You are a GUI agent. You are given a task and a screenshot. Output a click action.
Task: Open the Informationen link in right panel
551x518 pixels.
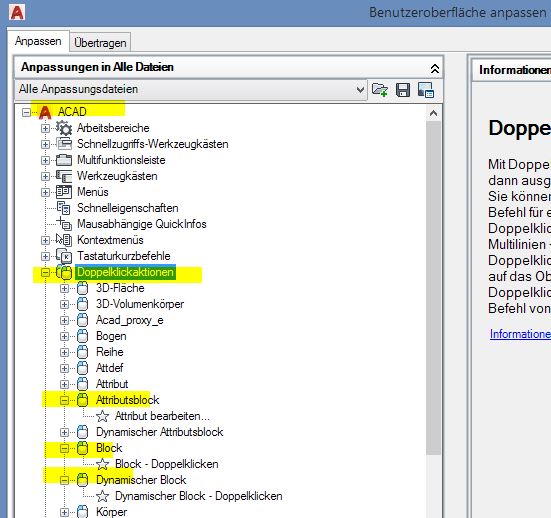pyautogui.click(x=520, y=334)
